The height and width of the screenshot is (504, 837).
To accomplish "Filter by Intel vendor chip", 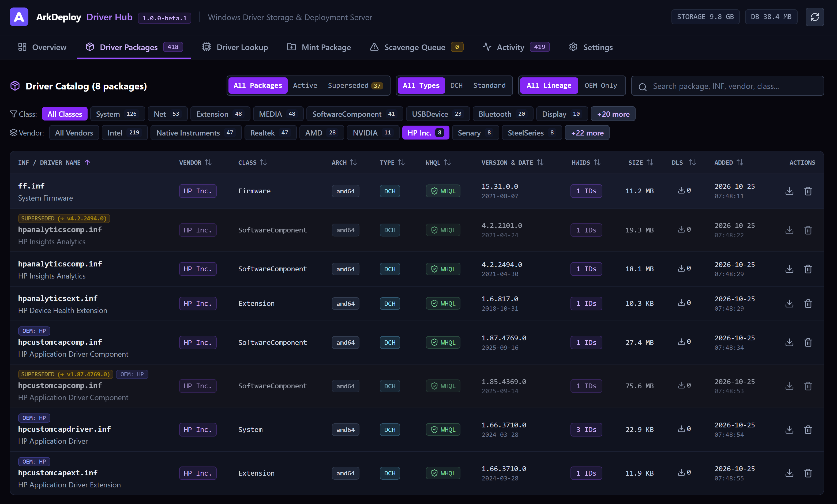I will pos(124,133).
